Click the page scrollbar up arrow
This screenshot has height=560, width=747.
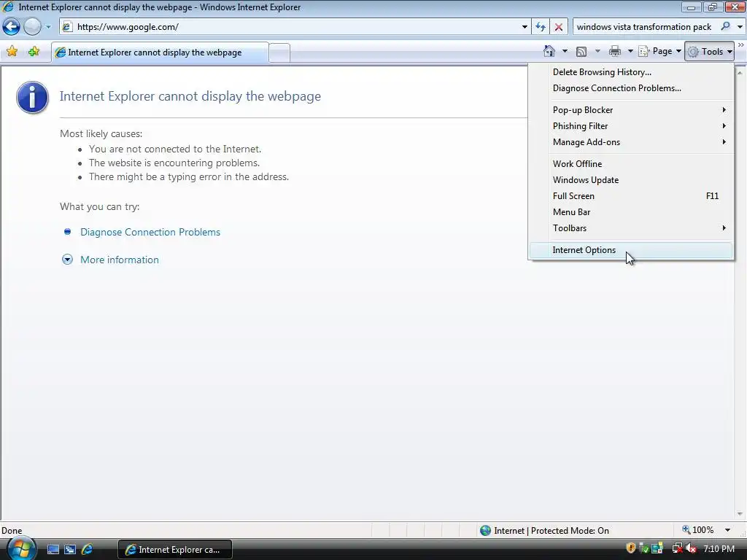(740, 73)
